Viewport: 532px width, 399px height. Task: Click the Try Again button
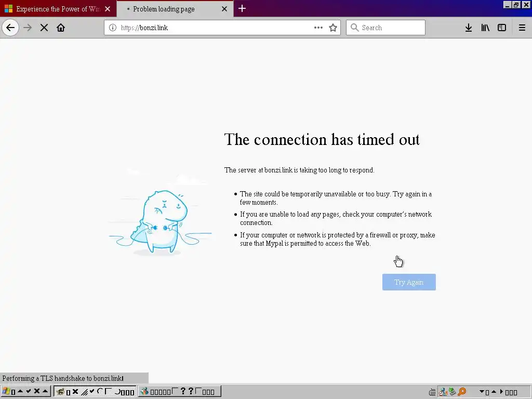pyautogui.click(x=409, y=282)
